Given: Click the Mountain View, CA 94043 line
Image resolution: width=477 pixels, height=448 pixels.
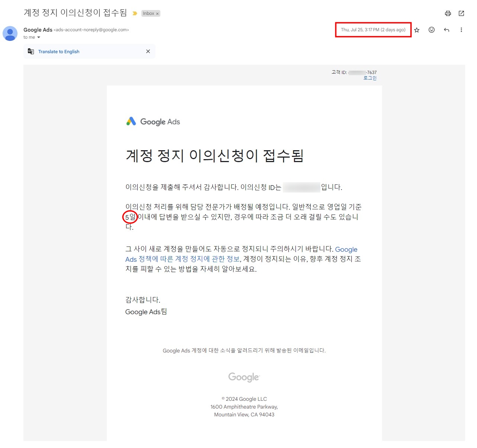Looking at the screenshot, I should click(244, 415).
